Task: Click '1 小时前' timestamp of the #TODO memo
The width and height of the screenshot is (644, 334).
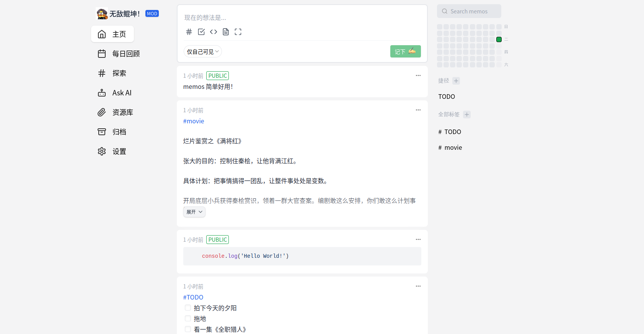Action: click(193, 287)
